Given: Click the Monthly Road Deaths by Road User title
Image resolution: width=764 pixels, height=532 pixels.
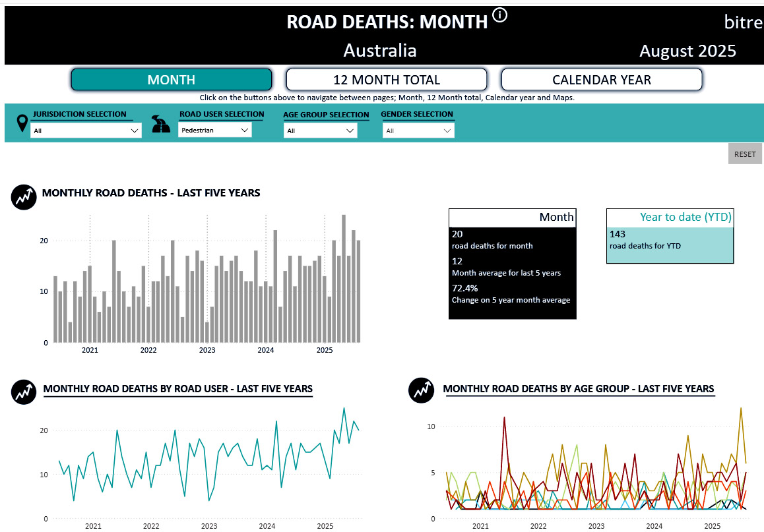Looking at the screenshot, I should (x=177, y=389).
